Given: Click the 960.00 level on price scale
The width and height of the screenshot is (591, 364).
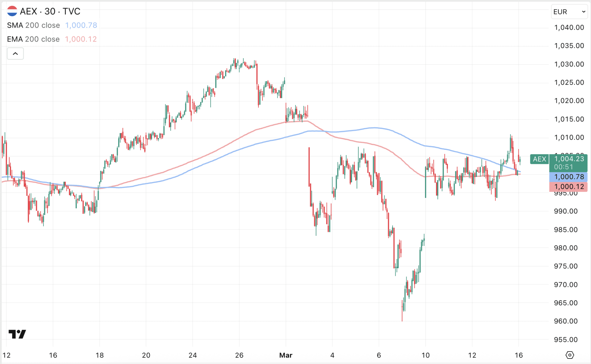Looking at the screenshot, I should tap(566, 321).
